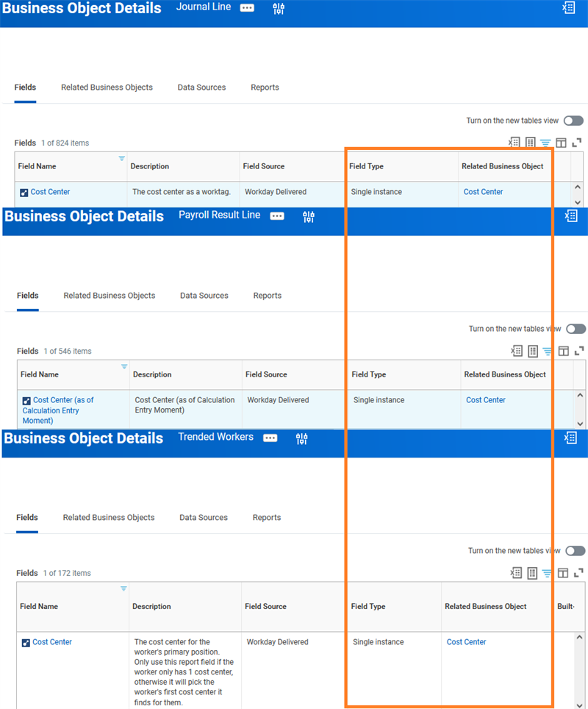Export Trended Workers page to Excel
The width and height of the screenshot is (588, 709).
pyautogui.click(x=571, y=438)
